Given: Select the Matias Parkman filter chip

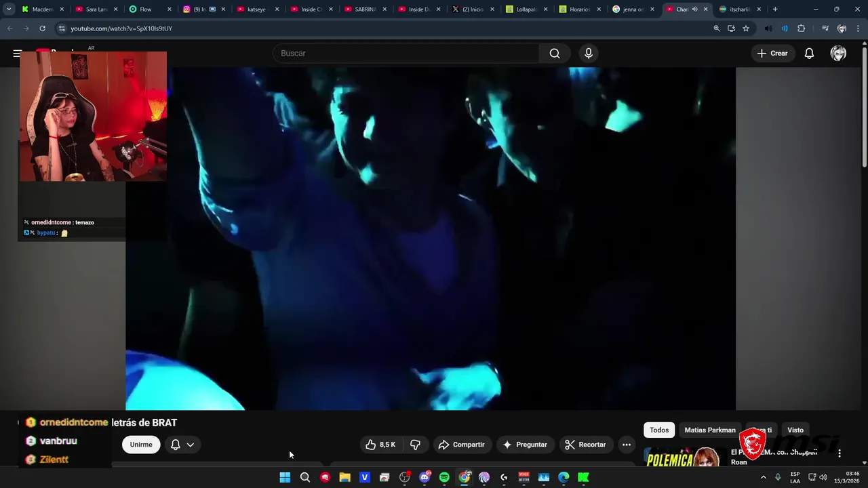Looking at the screenshot, I should click(x=710, y=430).
